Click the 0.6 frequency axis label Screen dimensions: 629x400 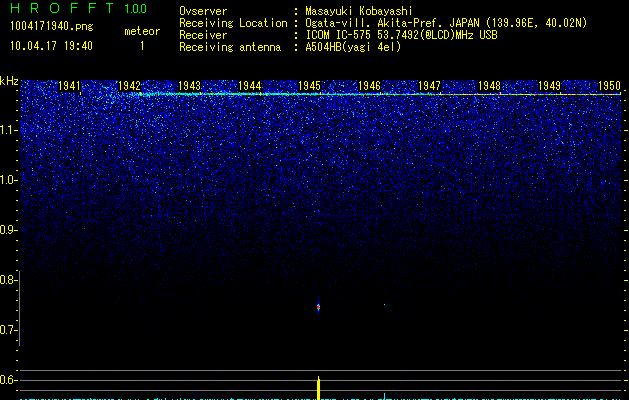tap(8, 380)
